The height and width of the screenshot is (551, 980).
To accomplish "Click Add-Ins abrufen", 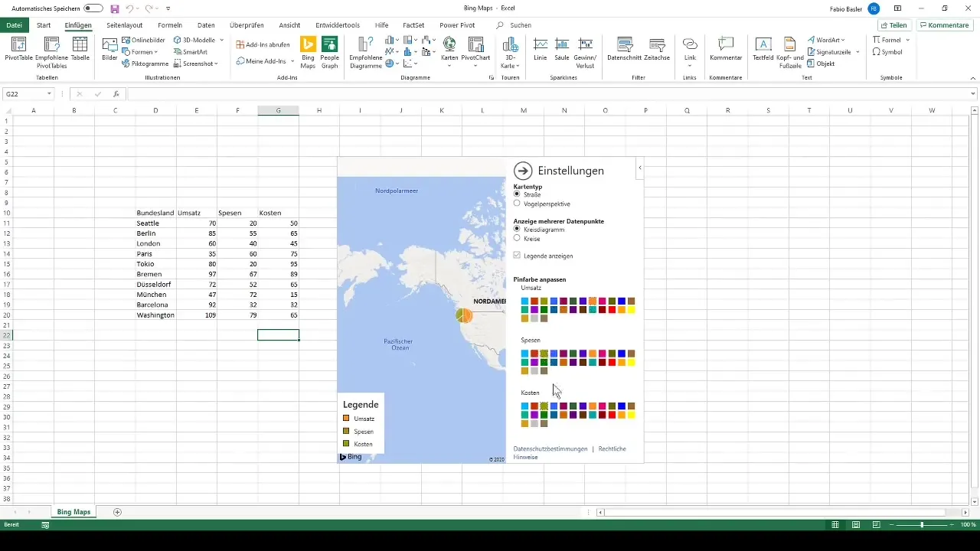I will [x=263, y=44].
